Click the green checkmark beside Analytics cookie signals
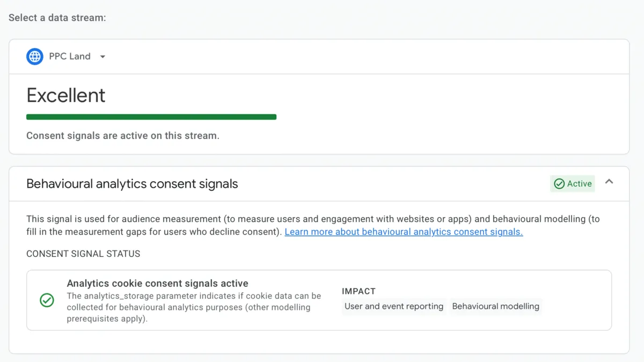Viewport: 644px width, 362px height. coord(47,300)
